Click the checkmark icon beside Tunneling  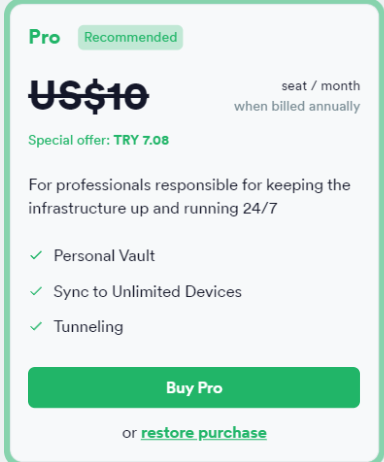point(36,326)
